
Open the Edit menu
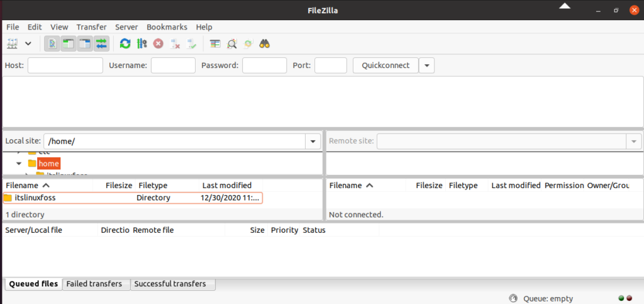pyautogui.click(x=35, y=27)
